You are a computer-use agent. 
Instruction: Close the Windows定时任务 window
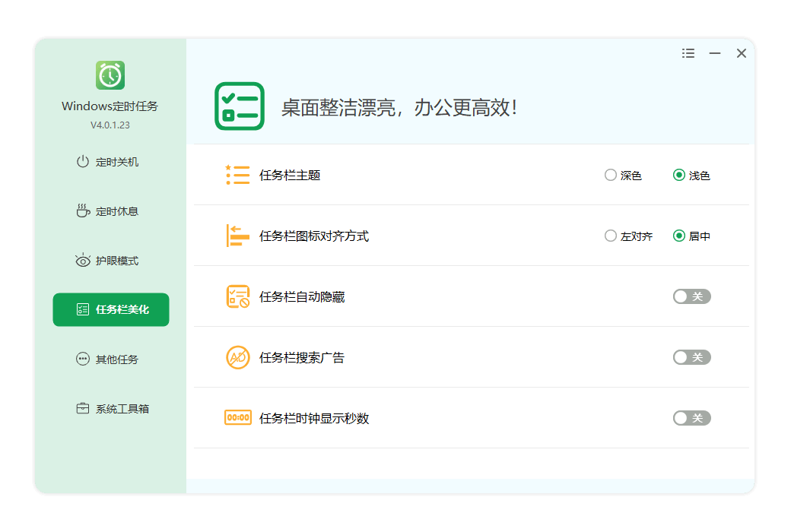[x=741, y=53]
